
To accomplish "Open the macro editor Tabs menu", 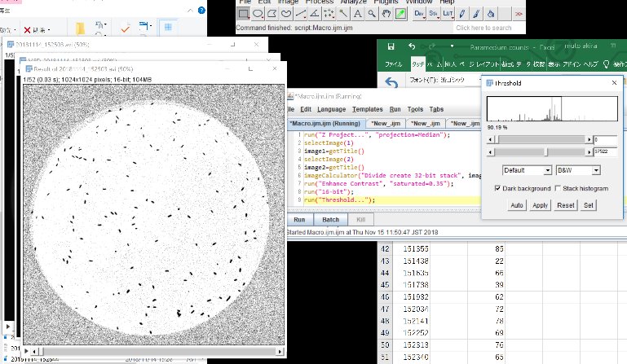I will tap(436, 109).
